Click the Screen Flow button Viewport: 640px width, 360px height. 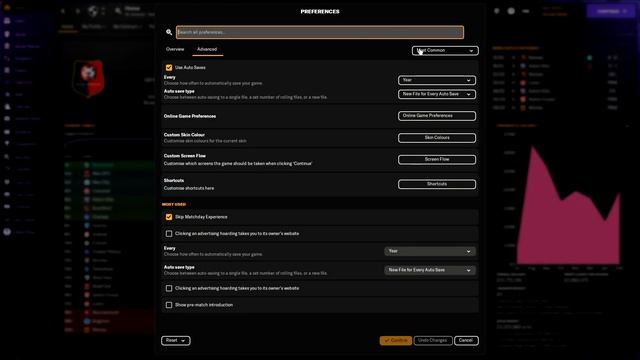coord(437,160)
